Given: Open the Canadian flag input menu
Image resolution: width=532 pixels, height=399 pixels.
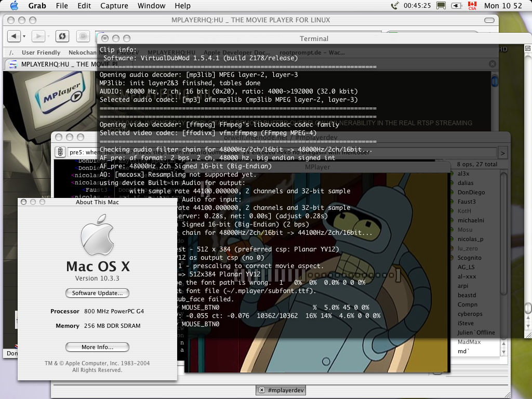Looking at the screenshot, I should 472,6.
